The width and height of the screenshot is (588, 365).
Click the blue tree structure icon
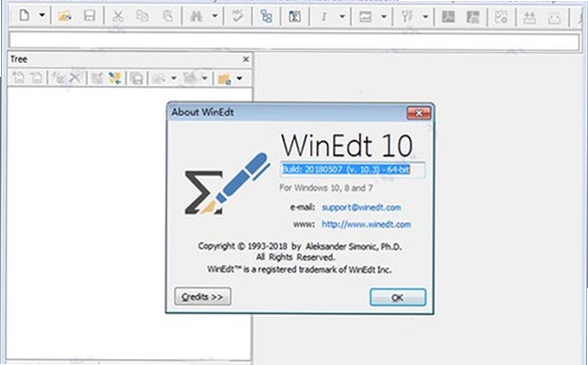pyautogui.click(x=266, y=16)
